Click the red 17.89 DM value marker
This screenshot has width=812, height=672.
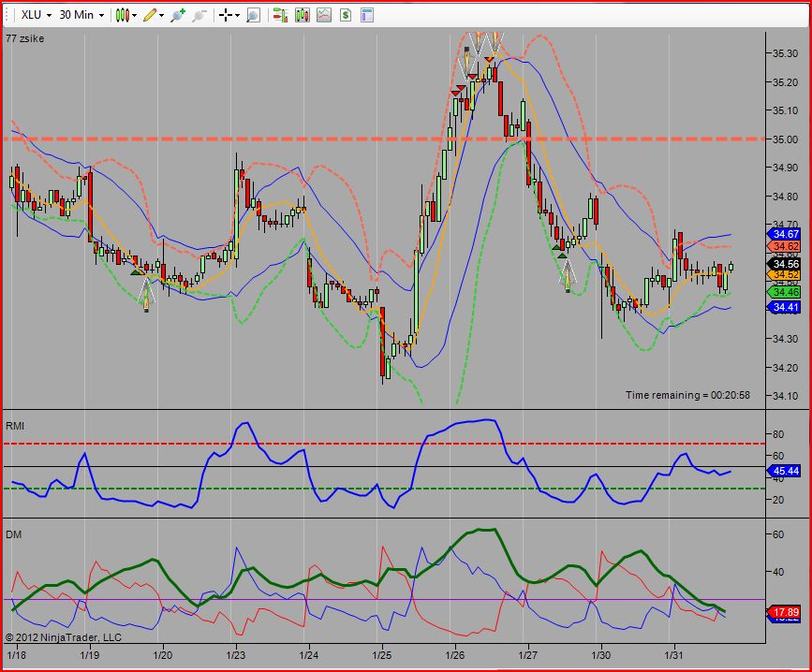coord(784,612)
